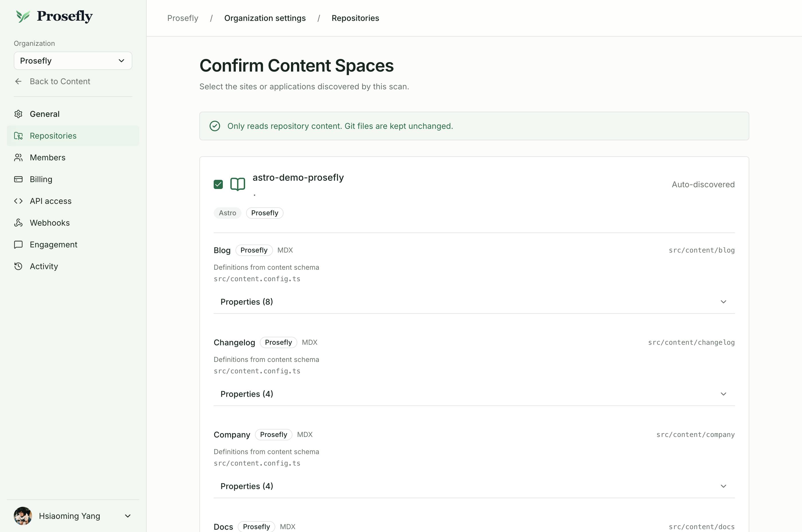Click the Prosefly badge beside Company
Screen dimensions: 802x532
pos(274,435)
